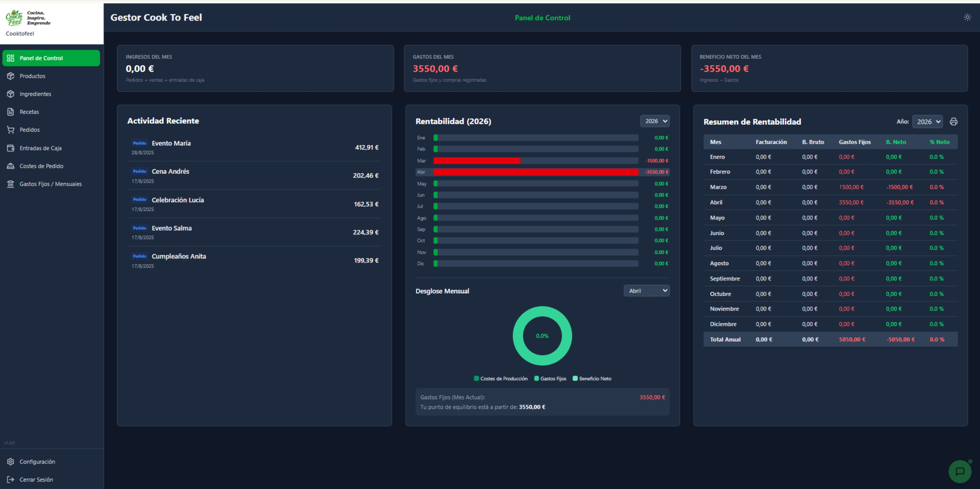Open Pedidos via the cart icon
This screenshot has height=489, width=980.
point(11,129)
